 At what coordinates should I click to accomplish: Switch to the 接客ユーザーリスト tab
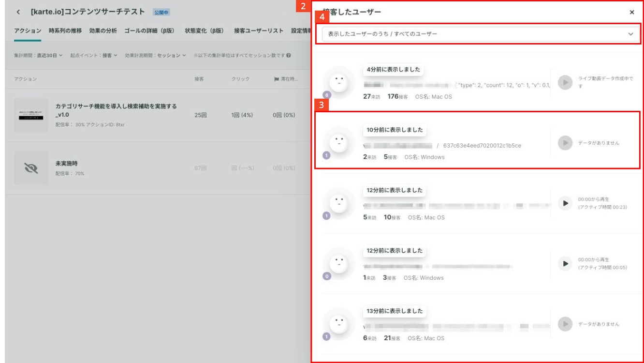tap(259, 30)
